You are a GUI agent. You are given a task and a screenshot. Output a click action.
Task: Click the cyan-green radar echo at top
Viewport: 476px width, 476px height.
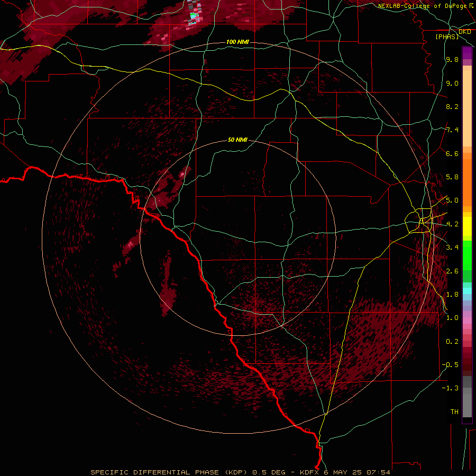194,15
